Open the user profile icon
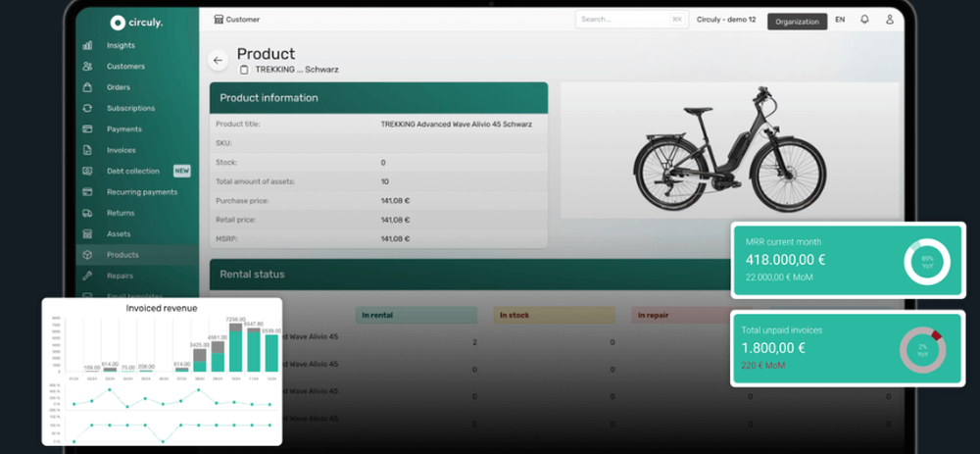Image resolution: width=980 pixels, height=454 pixels. click(890, 20)
